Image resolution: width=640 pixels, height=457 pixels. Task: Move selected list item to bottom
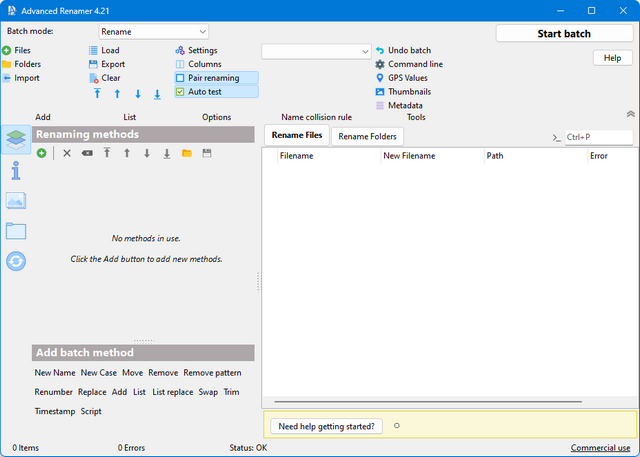[x=157, y=93]
